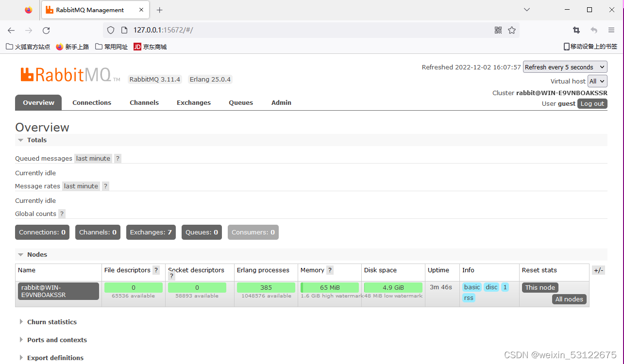The image size is (624, 364).
Task: Click the page reload icon in the browser
Action: point(46,30)
